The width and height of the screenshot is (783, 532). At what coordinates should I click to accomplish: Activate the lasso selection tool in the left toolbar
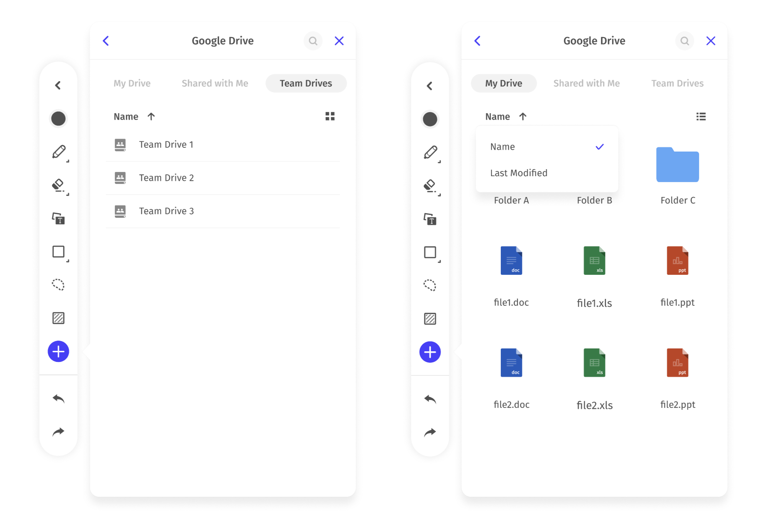pos(58,285)
